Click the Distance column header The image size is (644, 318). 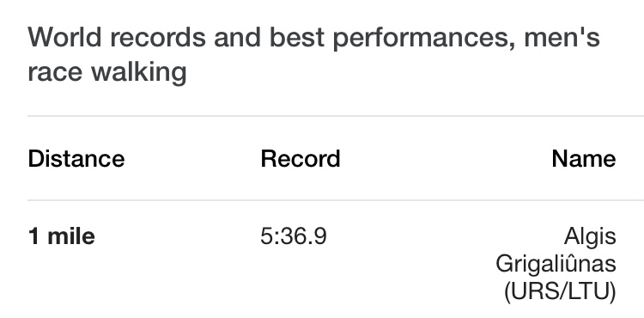pos(76,159)
